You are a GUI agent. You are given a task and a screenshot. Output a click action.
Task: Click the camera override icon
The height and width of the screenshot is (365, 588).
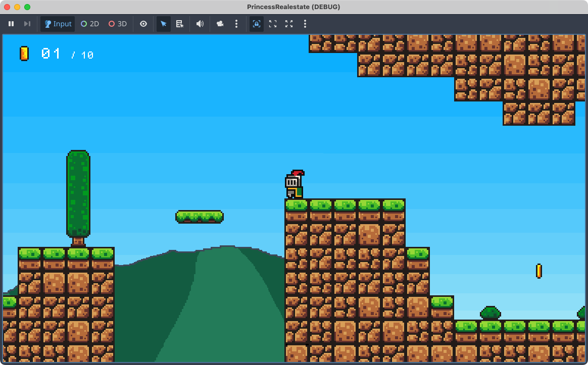220,24
